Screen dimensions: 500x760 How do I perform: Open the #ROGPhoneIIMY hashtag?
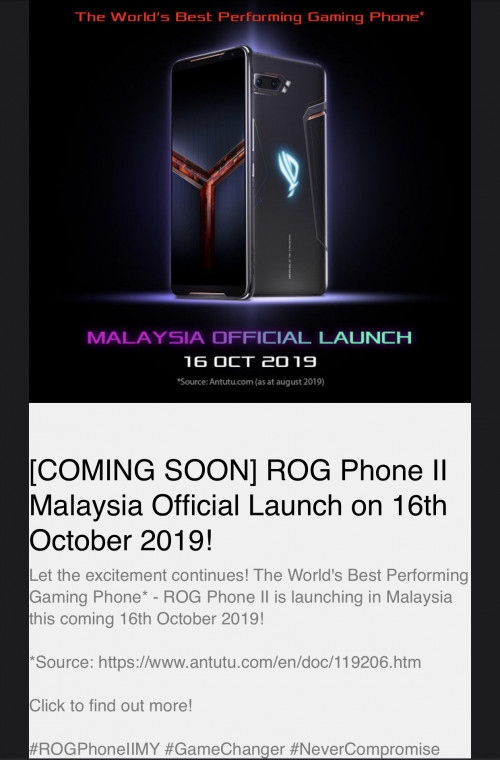click(94, 749)
